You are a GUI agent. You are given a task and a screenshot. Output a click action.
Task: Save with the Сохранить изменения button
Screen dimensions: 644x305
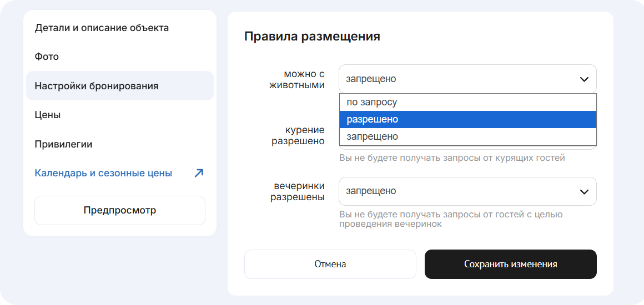(510, 264)
